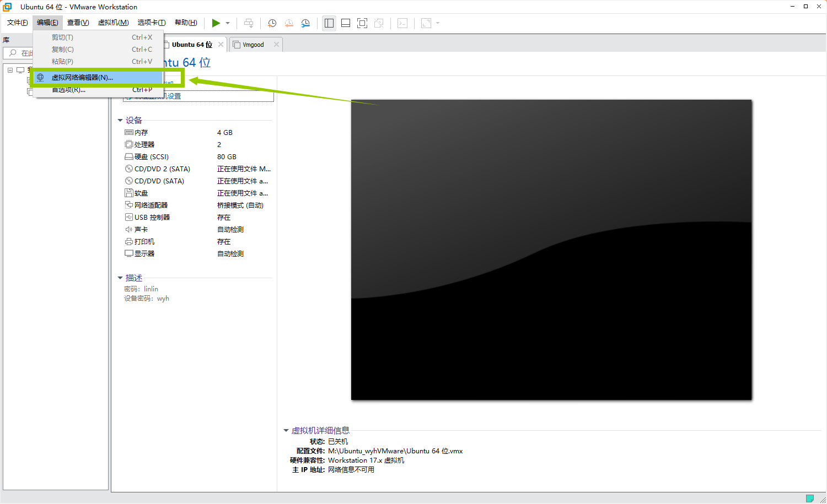The image size is (827, 504).
Task: Open the dropdown next to the stretch display icon
Action: point(438,23)
